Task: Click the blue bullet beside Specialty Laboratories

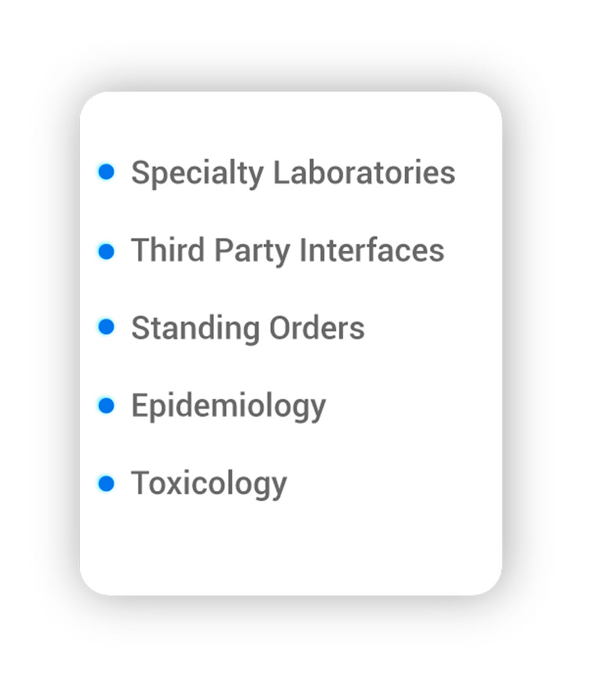Action: click(106, 172)
